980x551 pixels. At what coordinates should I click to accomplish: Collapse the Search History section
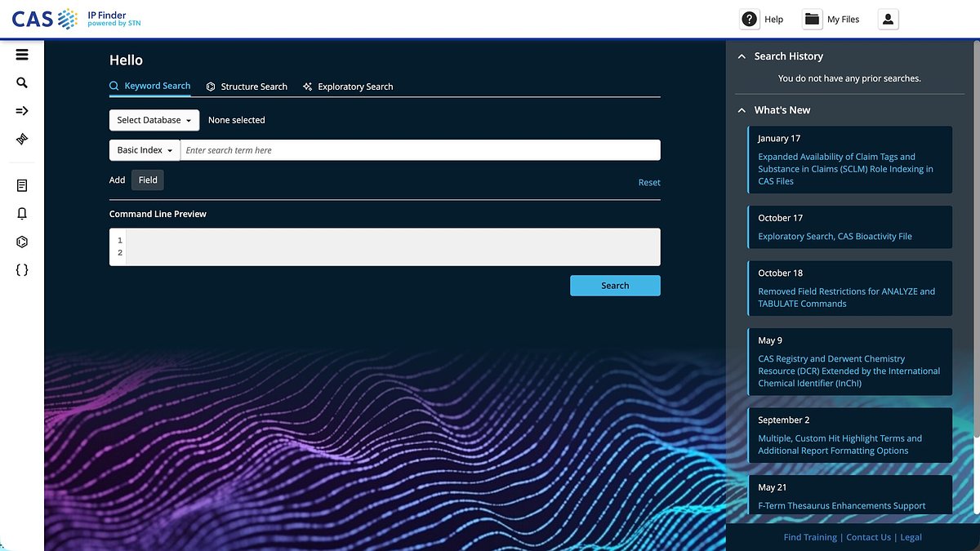coord(742,56)
